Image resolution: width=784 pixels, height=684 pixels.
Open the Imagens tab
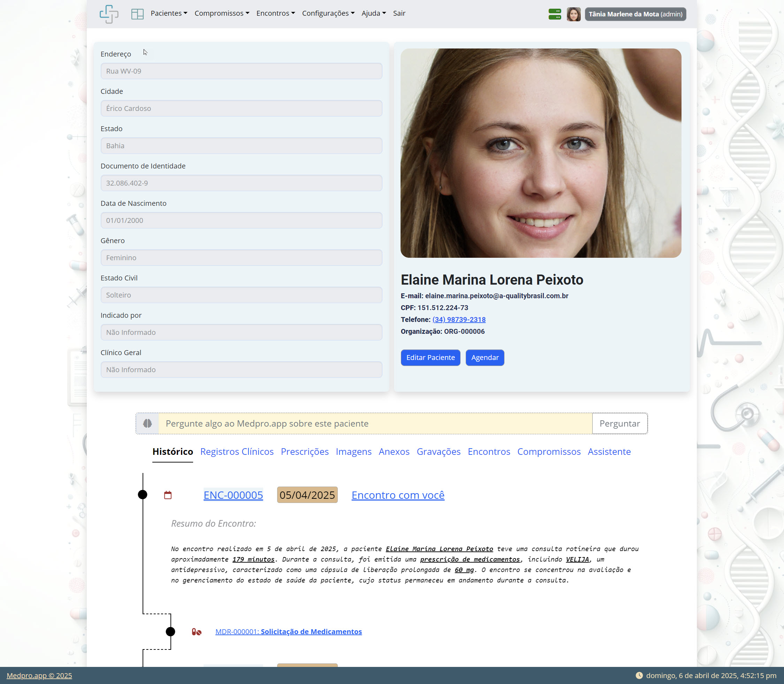(x=354, y=452)
